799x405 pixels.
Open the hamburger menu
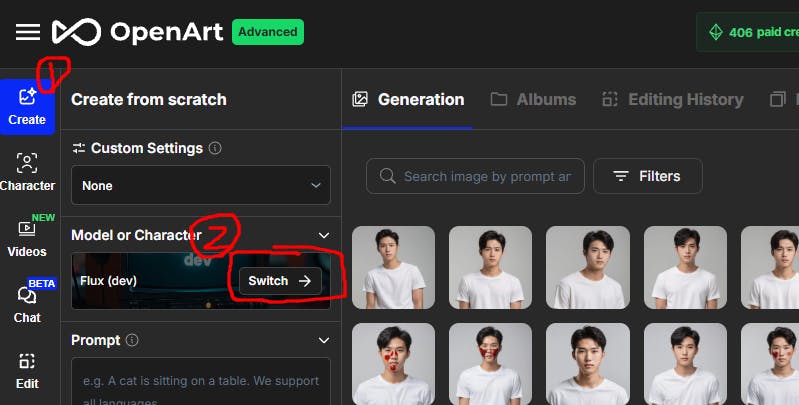(28, 32)
